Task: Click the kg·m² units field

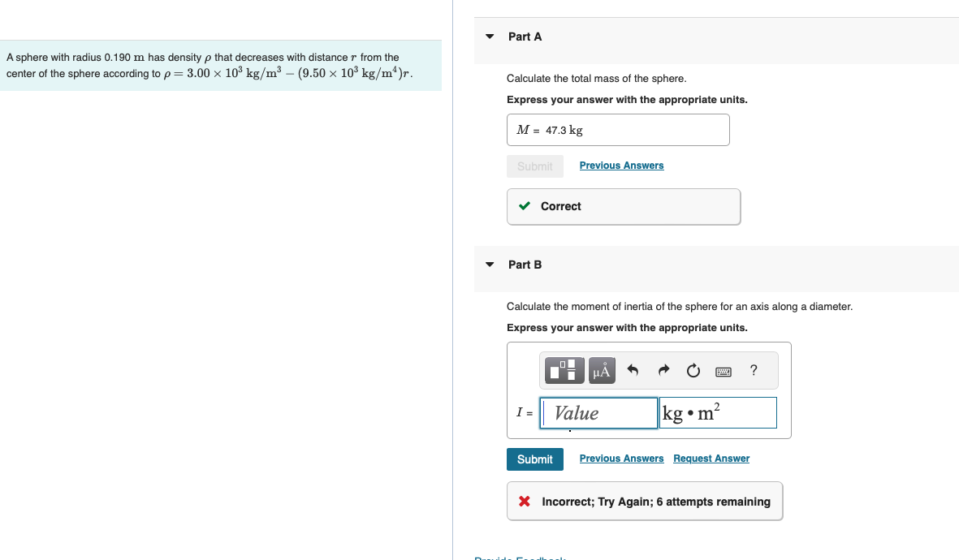Action: (x=718, y=412)
